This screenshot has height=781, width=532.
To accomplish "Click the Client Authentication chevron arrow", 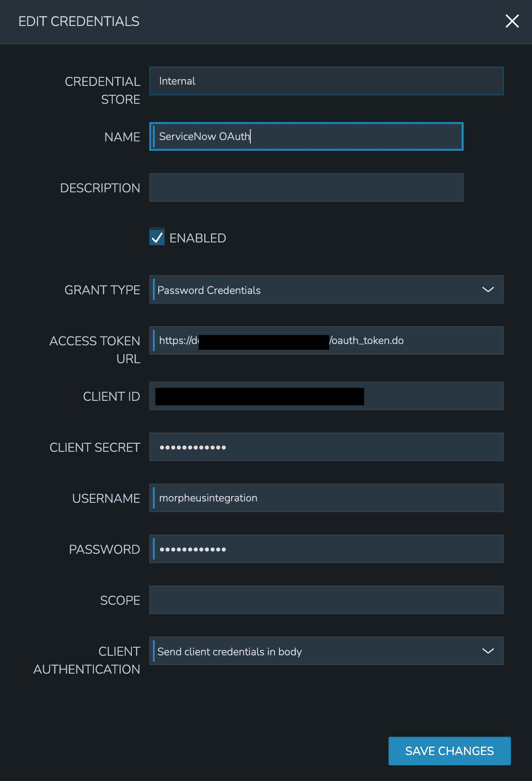I will pyautogui.click(x=489, y=651).
